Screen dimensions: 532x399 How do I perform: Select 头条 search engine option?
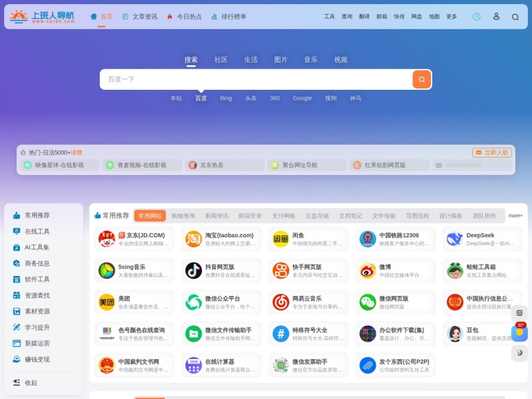click(251, 98)
